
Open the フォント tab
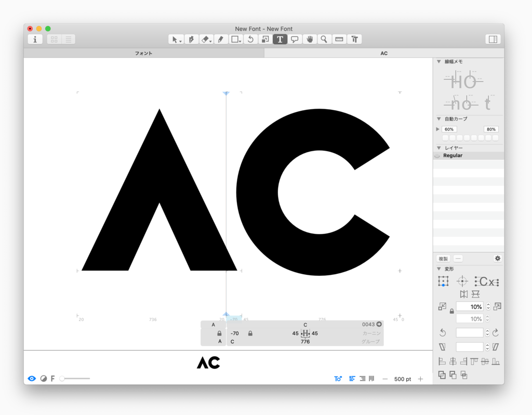pos(144,53)
